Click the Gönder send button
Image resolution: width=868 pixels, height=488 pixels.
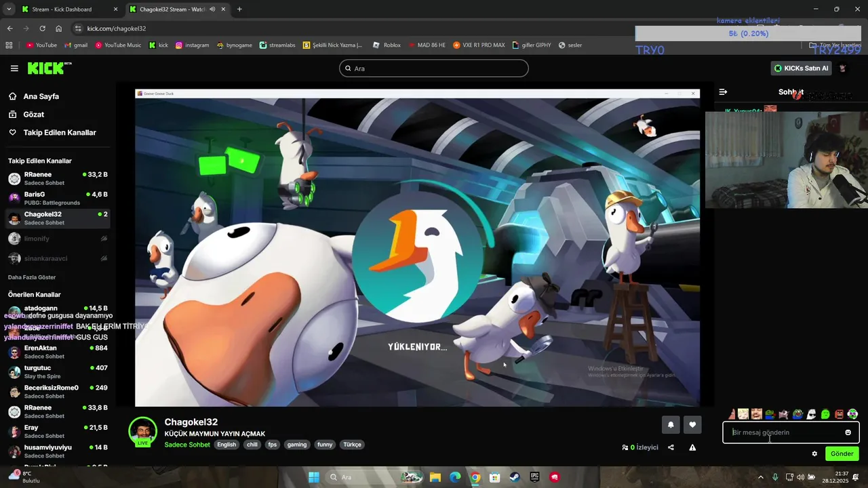[x=842, y=454]
